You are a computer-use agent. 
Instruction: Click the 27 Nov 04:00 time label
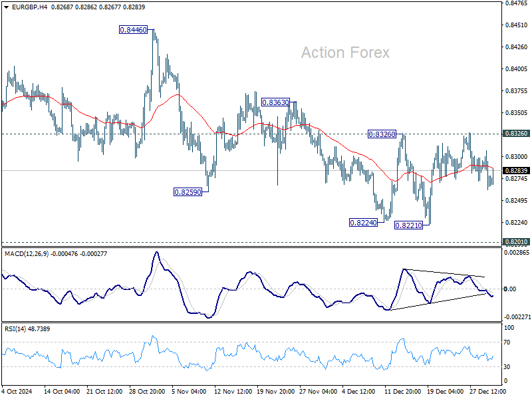(319, 391)
